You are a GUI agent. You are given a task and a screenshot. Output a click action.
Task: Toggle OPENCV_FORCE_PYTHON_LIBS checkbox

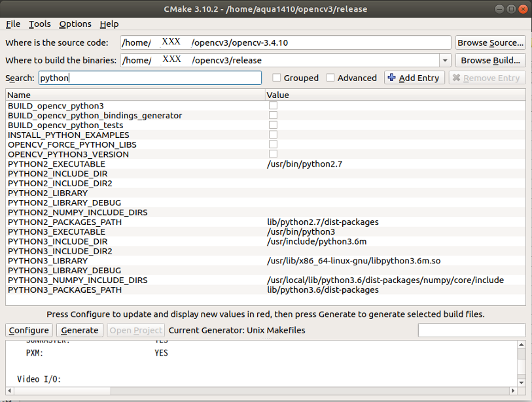click(x=273, y=144)
